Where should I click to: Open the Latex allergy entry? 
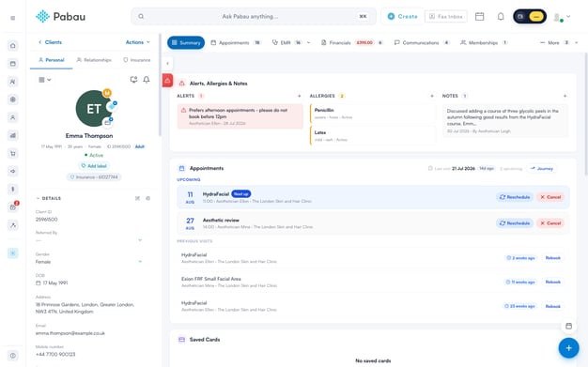coord(372,136)
